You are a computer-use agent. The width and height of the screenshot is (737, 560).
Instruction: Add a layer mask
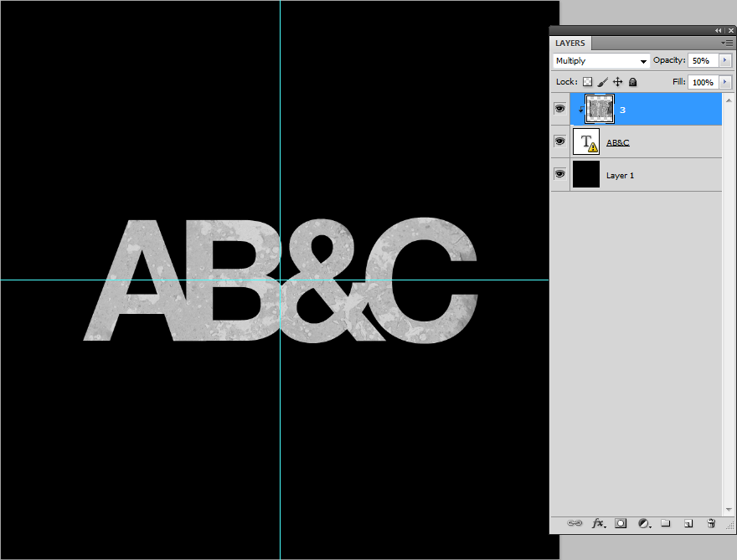[x=621, y=523]
